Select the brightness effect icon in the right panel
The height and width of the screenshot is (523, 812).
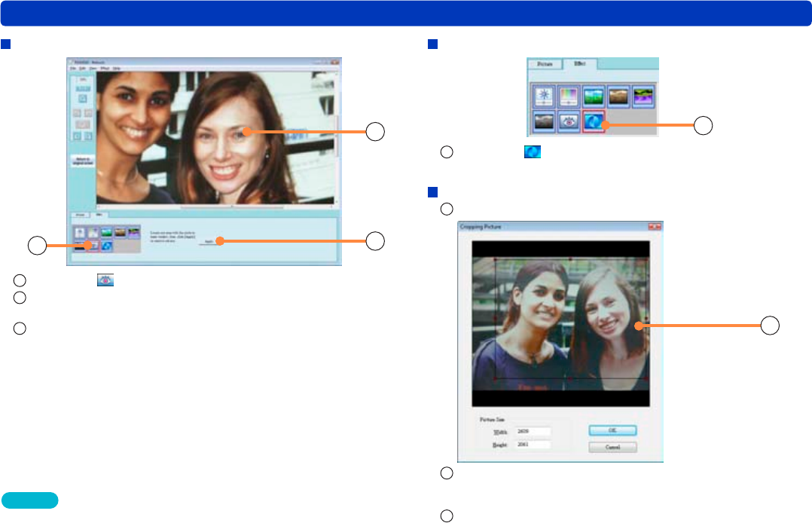[x=544, y=96]
